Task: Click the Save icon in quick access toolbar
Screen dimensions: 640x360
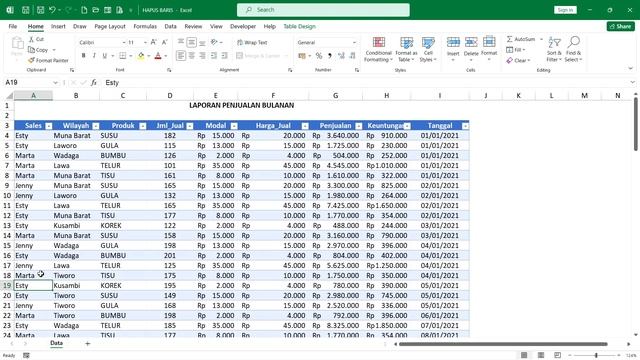Action: click(40, 10)
